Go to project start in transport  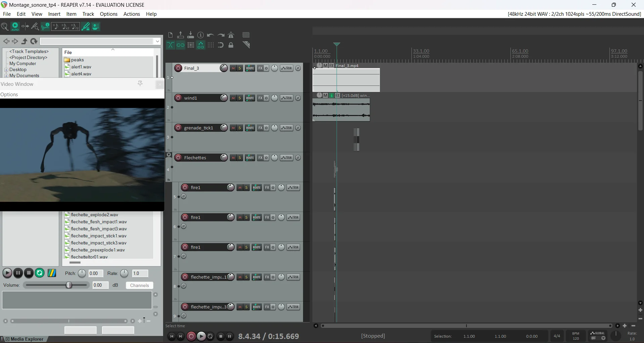[171, 336]
